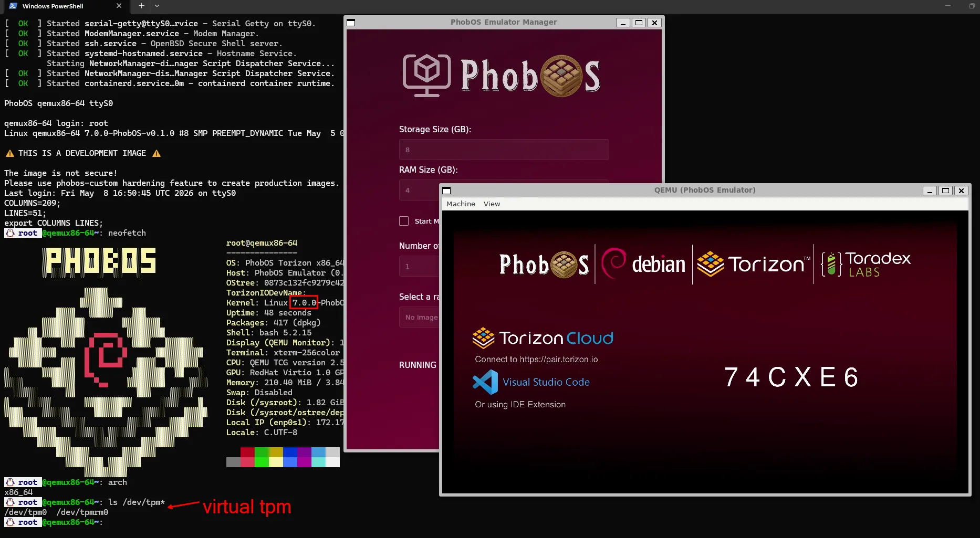Maximize the QEMU PhobOS Emulator window
Image resolution: width=980 pixels, height=538 pixels.
click(x=945, y=191)
